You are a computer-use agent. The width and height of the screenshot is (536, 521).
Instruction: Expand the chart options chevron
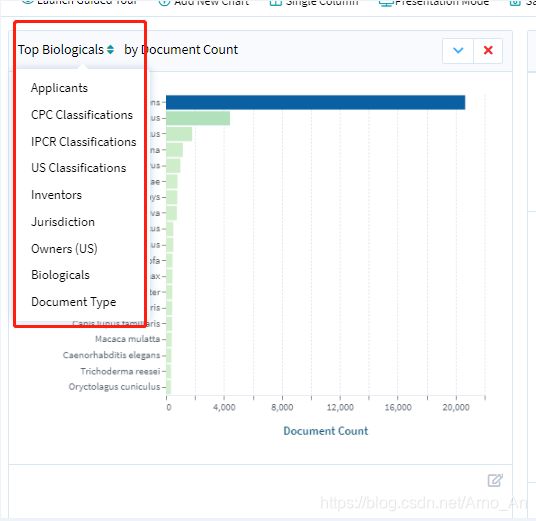pos(458,51)
